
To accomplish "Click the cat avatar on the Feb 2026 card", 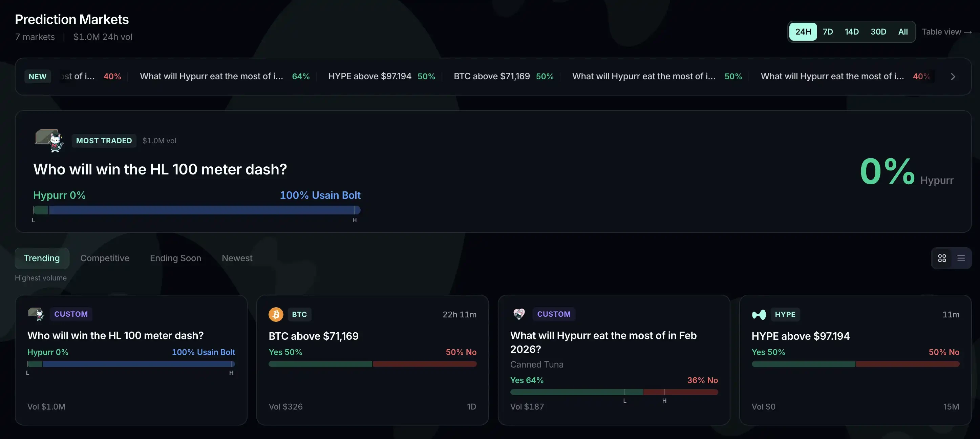I will click(519, 314).
